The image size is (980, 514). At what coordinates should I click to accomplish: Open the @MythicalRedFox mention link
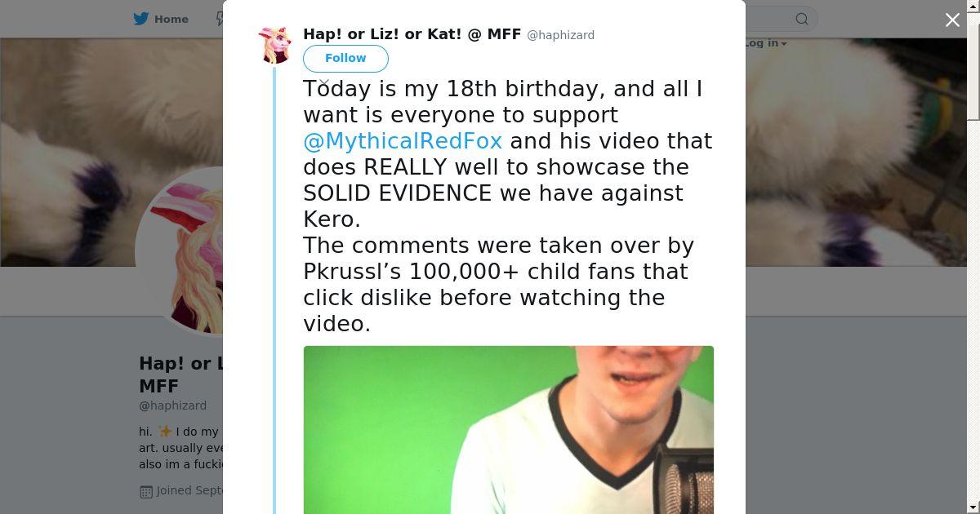[x=403, y=141]
